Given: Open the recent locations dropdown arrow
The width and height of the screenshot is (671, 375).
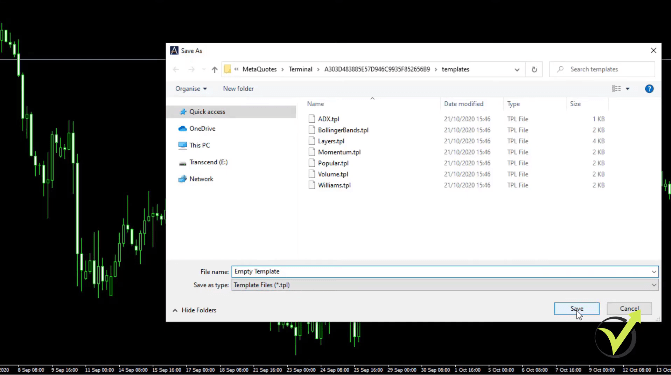Looking at the screenshot, I should (x=204, y=69).
